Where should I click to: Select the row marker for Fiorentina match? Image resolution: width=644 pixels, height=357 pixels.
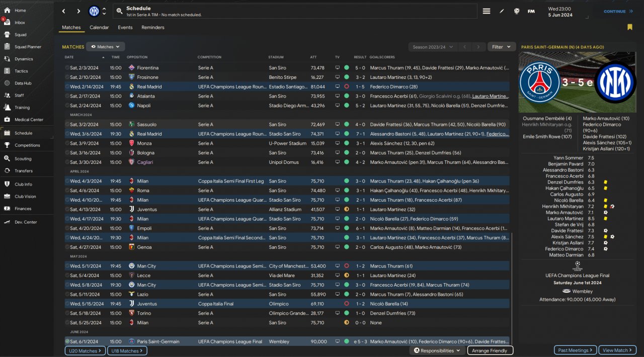(x=67, y=68)
